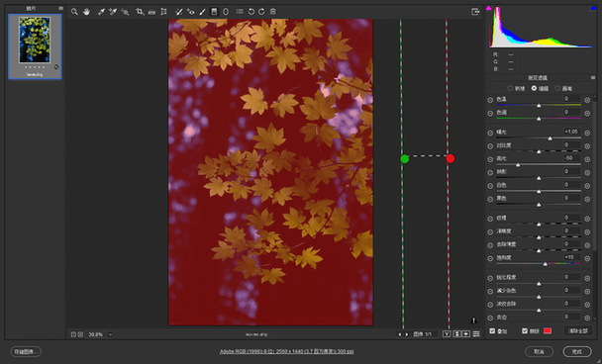Go to previous image arrow
This screenshot has height=364, width=602.
(400, 334)
